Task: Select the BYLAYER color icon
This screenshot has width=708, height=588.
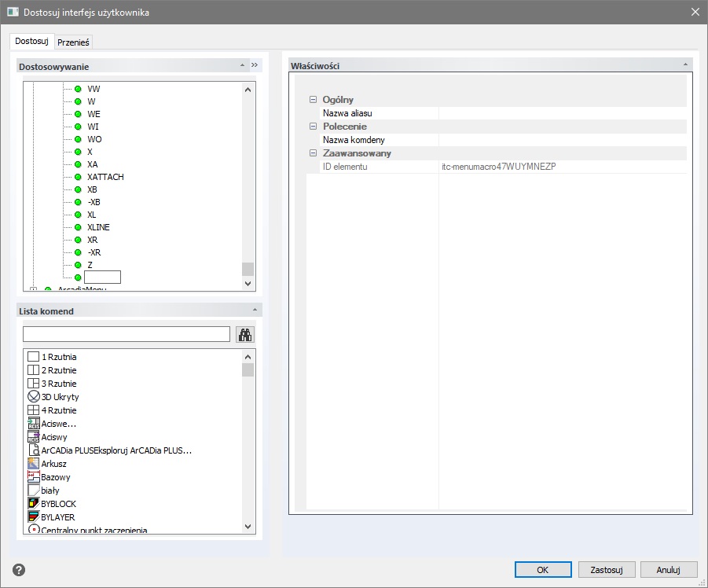Action: tap(34, 516)
